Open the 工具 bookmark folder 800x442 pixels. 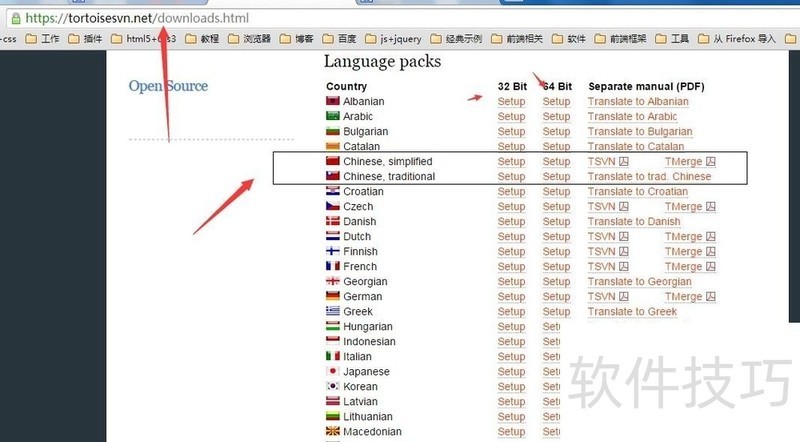click(x=672, y=39)
